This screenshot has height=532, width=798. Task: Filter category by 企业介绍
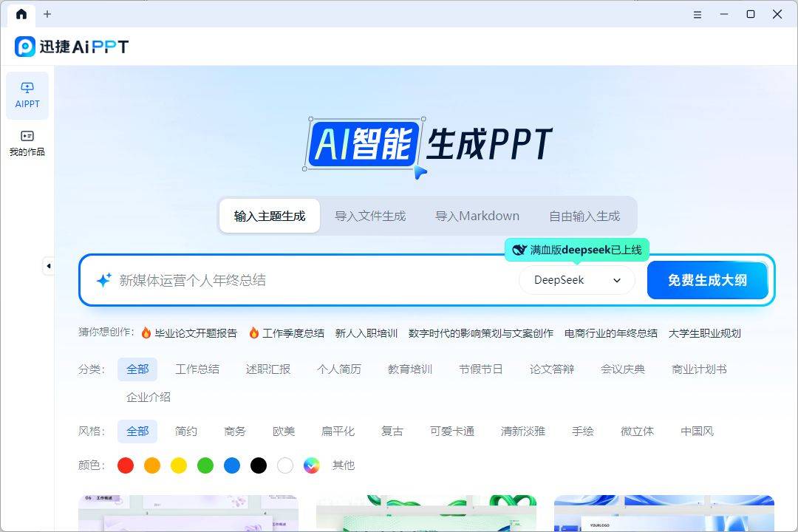click(x=148, y=397)
